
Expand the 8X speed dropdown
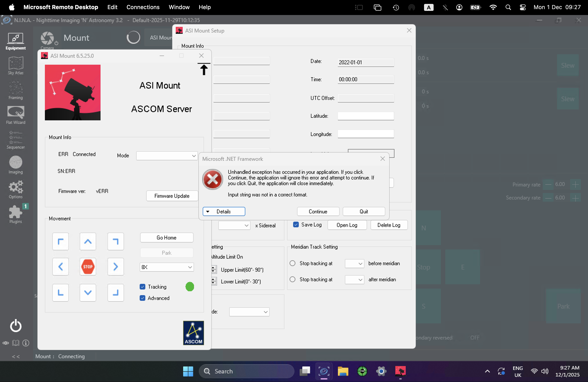(167, 267)
